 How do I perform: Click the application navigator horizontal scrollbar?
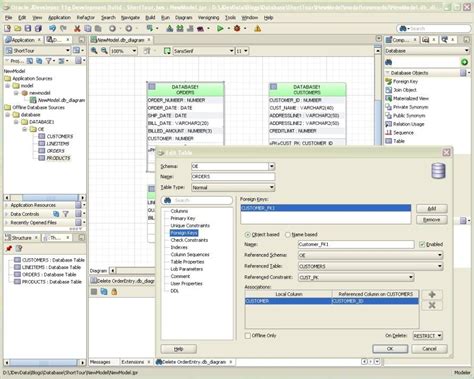45,197
